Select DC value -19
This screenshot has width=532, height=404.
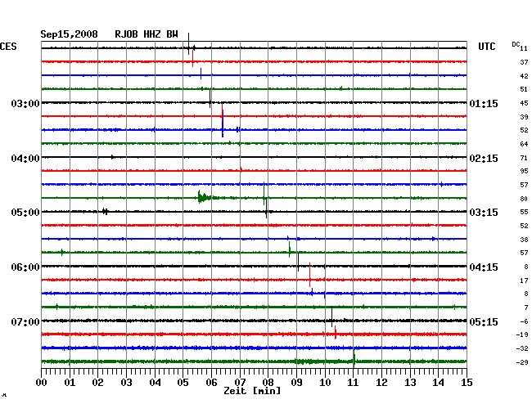[x=522, y=334]
